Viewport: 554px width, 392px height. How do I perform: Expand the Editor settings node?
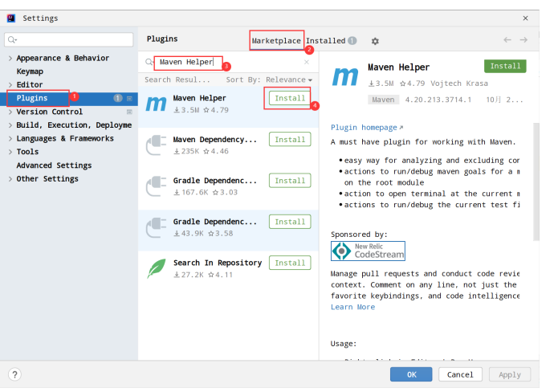10,85
